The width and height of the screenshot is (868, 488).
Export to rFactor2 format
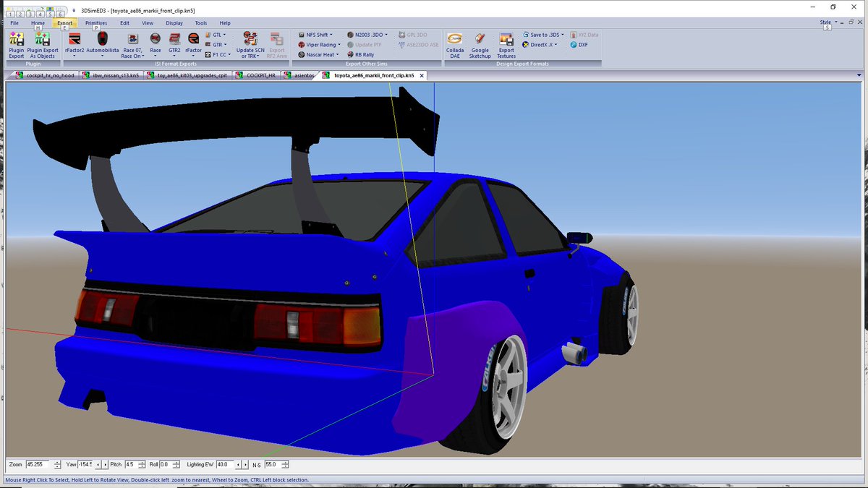[x=75, y=45]
